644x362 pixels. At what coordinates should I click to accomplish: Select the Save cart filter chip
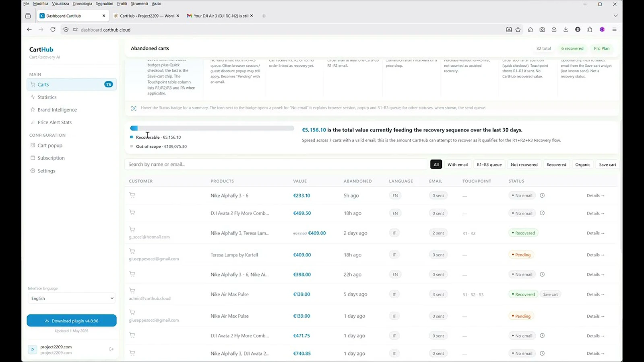point(607,165)
